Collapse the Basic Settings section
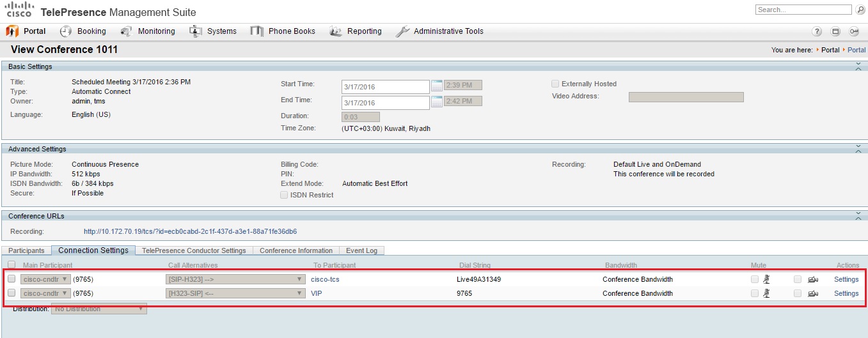This screenshot has height=338, width=868. click(x=858, y=66)
